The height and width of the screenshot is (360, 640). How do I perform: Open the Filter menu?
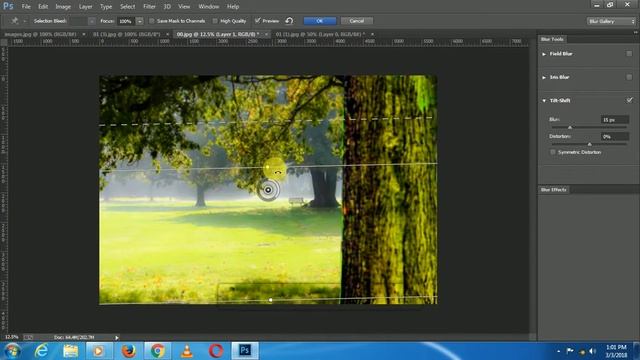[x=149, y=7]
